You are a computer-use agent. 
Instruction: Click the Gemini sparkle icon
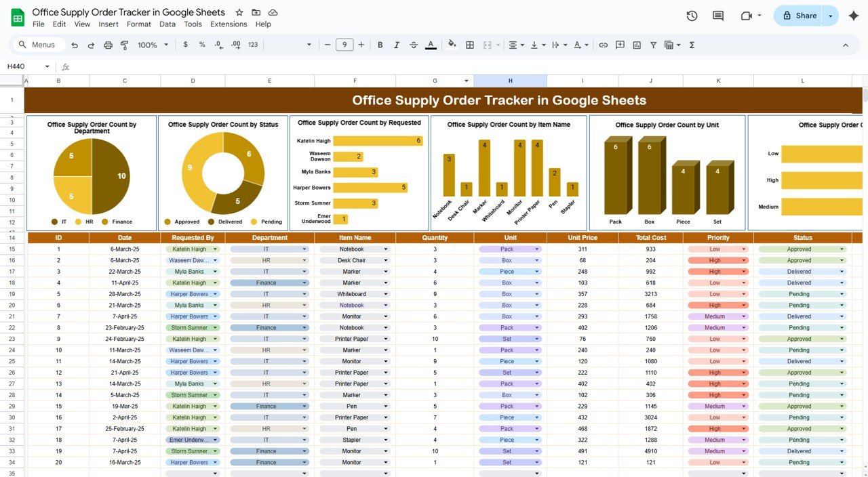tap(854, 16)
